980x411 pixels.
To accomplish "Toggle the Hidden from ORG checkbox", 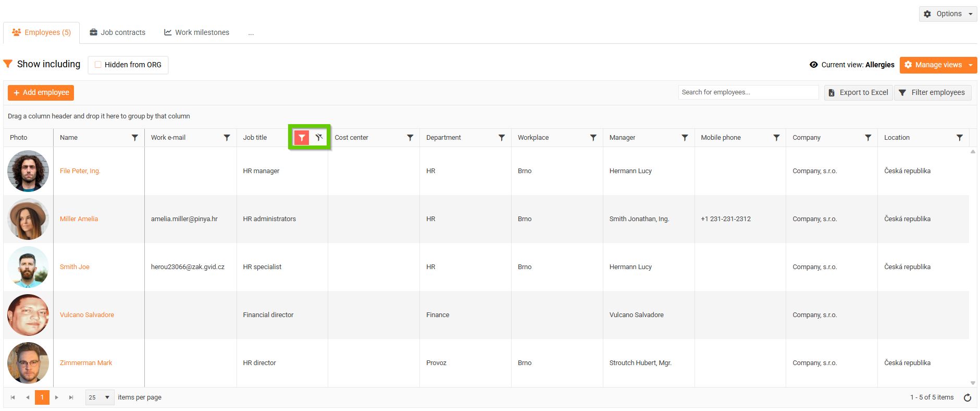I will click(x=98, y=65).
